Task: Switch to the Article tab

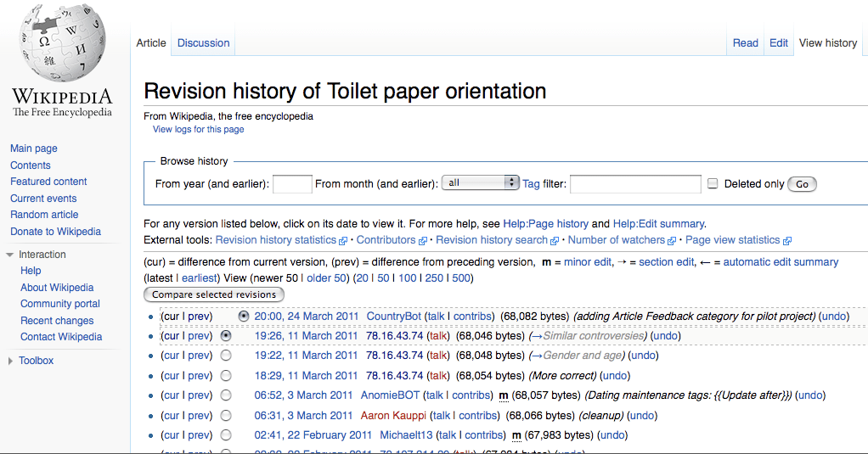Action: click(x=151, y=43)
